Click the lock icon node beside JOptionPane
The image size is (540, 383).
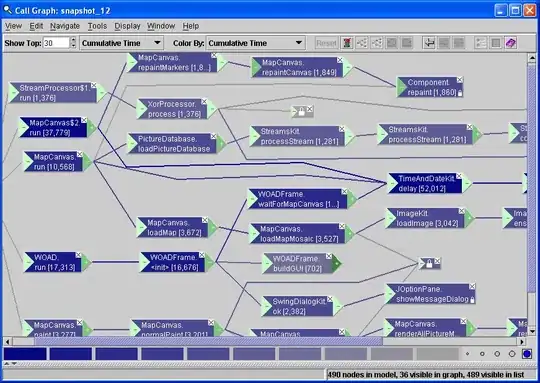429,264
